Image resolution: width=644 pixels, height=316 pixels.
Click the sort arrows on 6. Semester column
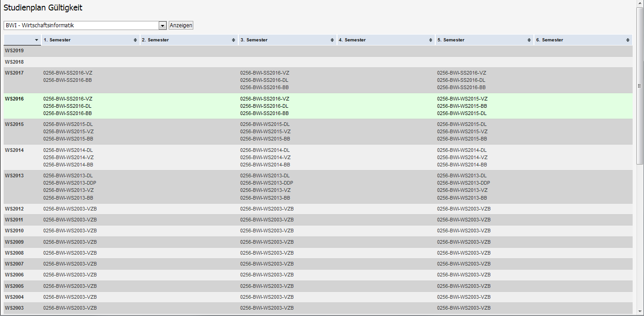coord(628,40)
